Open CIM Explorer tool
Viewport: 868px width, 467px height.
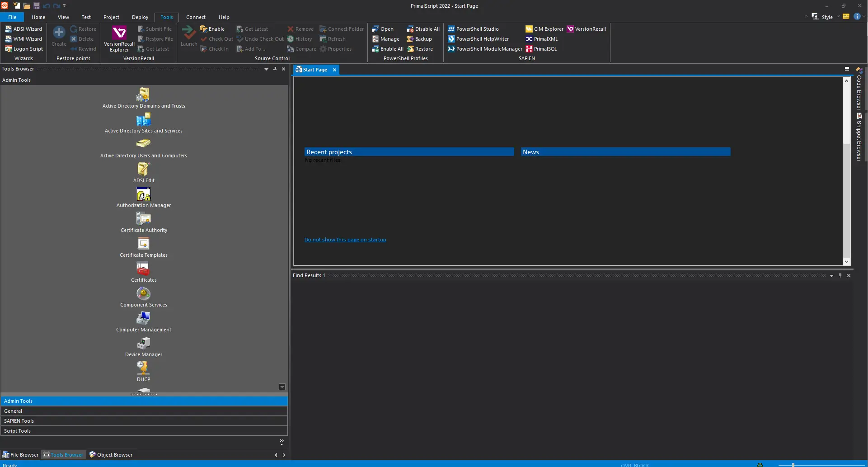[544, 29]
